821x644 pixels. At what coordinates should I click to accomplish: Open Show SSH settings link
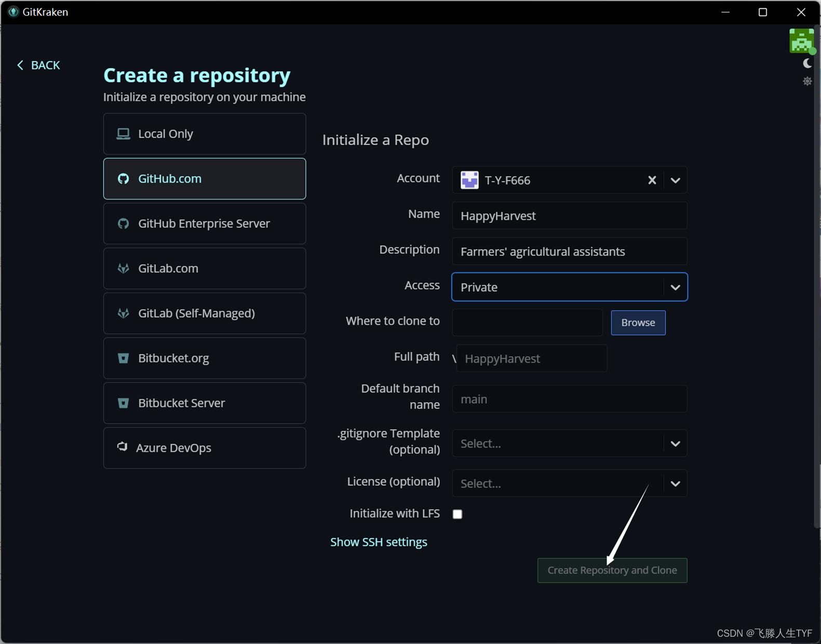(x=379, y=542)
